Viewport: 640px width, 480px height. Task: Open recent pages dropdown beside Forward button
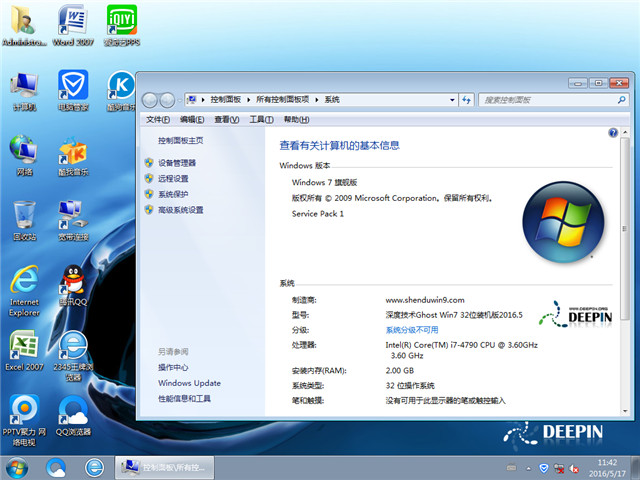click(x=179, y=100)
